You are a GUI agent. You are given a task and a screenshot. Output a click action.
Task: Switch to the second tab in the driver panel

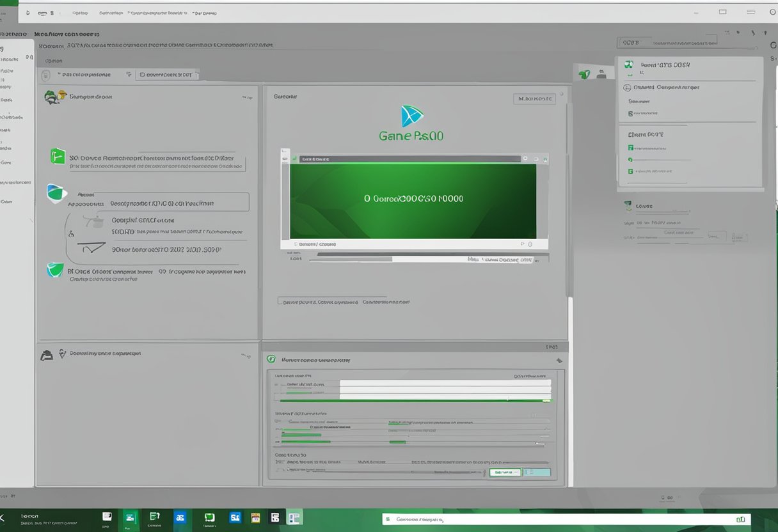click(168, 74)
